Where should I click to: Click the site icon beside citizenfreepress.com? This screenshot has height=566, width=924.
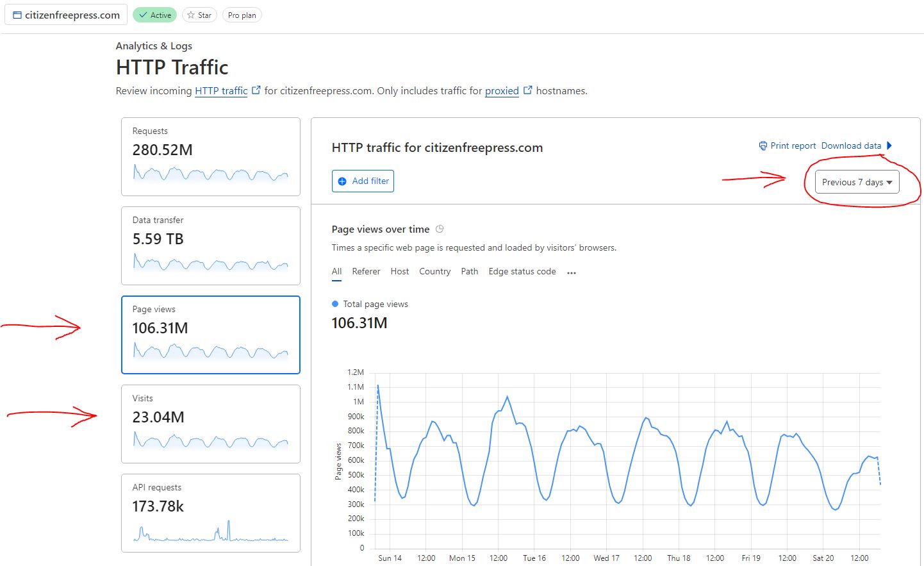pyautogui.click(x=17, y=15)
